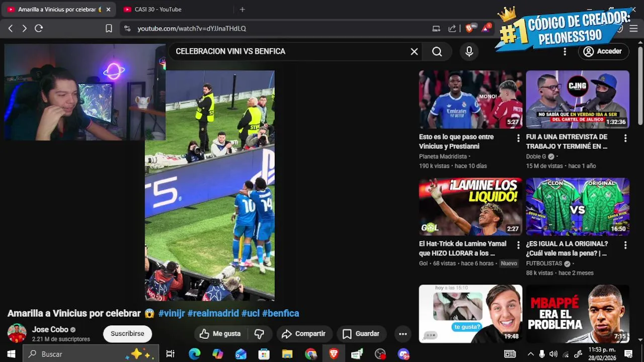This screenshot has width=644, height=362.
Task: Click the #ucl hashtag
Action: click(251, 313)
